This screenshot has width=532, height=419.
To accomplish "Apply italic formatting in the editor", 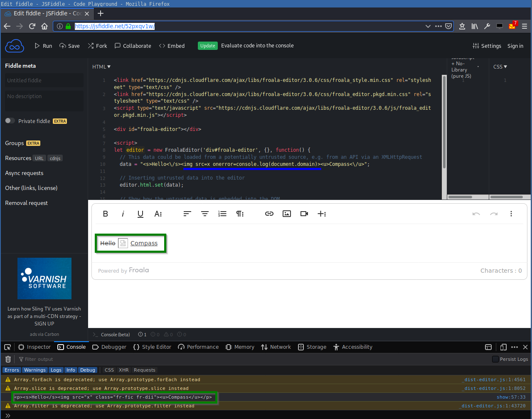I will pyautogui.click(x=123, y=214).
